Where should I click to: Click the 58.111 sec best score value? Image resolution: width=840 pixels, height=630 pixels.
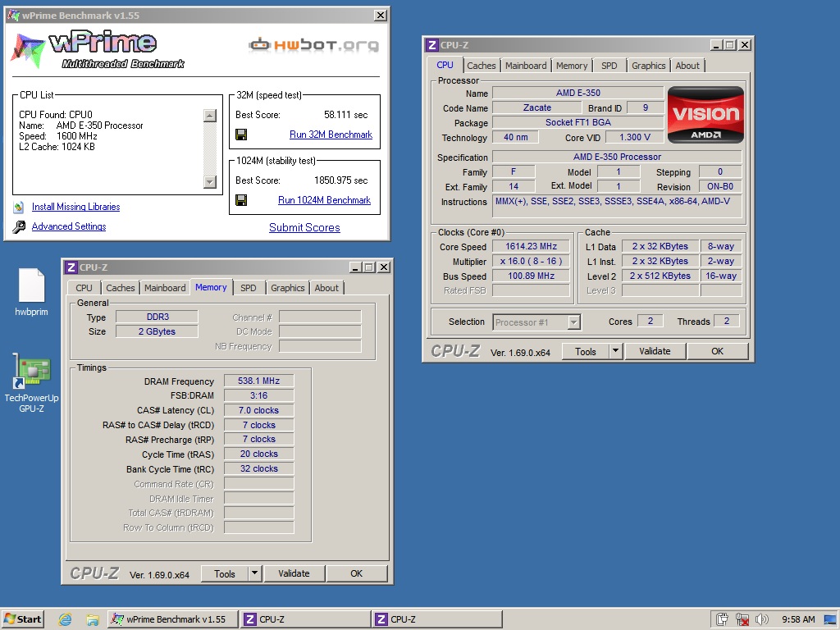point(345,115)
